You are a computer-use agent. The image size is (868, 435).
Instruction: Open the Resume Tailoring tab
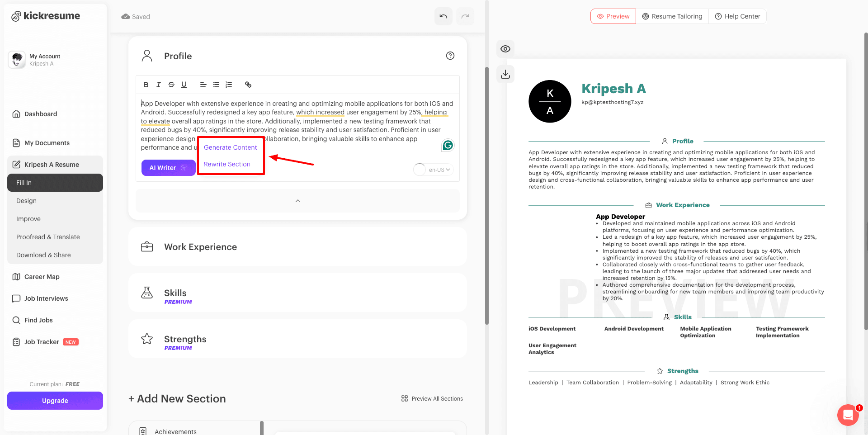(672, 16)
